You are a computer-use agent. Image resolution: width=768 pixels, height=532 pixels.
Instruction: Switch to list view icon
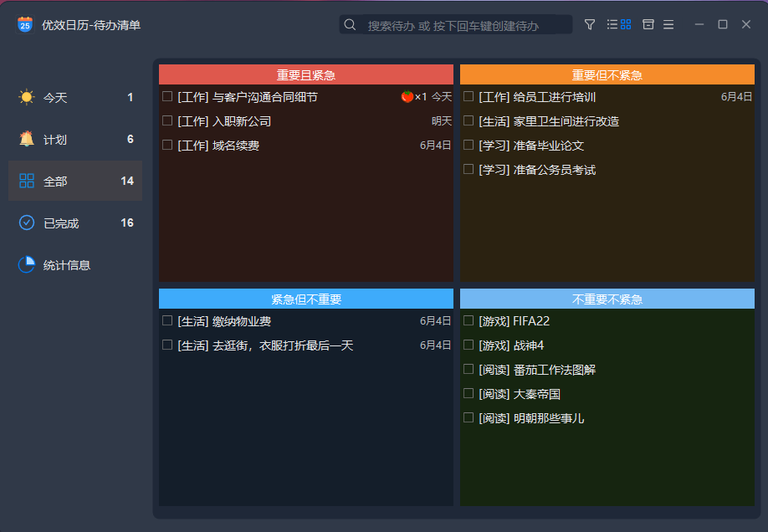point(612,24)
